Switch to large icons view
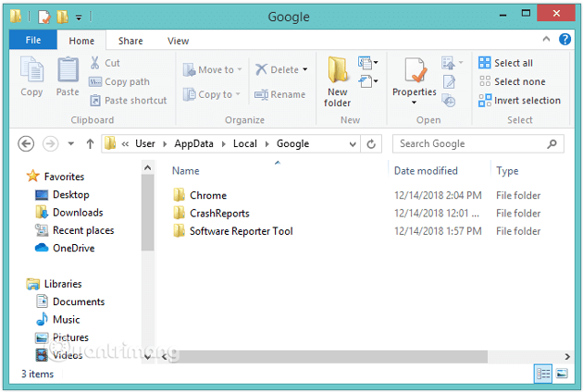Viewport: 583px width, 392px height. click(x=561, y=373)
